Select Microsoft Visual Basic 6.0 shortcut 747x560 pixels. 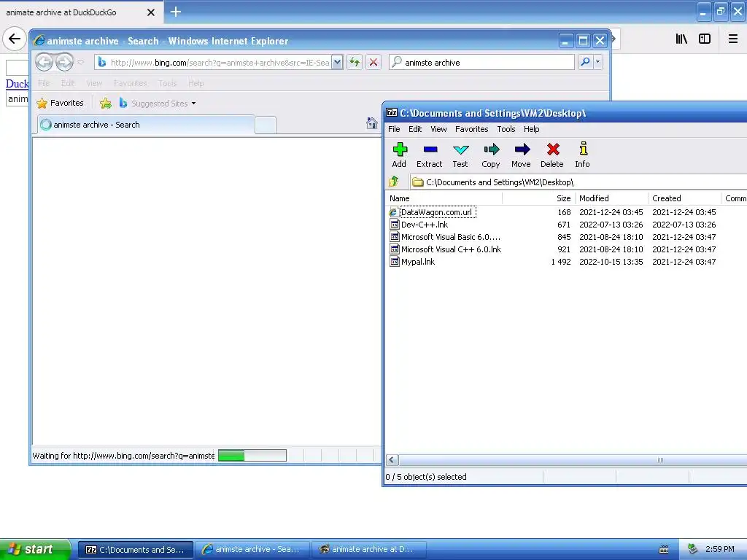450,237
